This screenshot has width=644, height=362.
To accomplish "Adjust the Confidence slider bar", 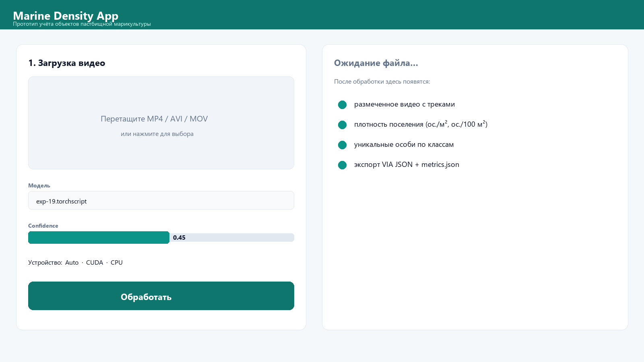I will click(x=161, y=237).
